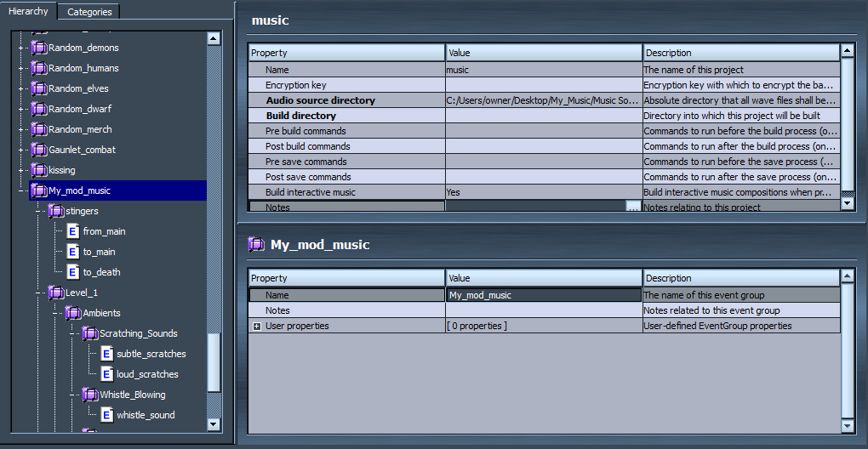Click the Scratching_Sounds group icon

pos(90,333)
